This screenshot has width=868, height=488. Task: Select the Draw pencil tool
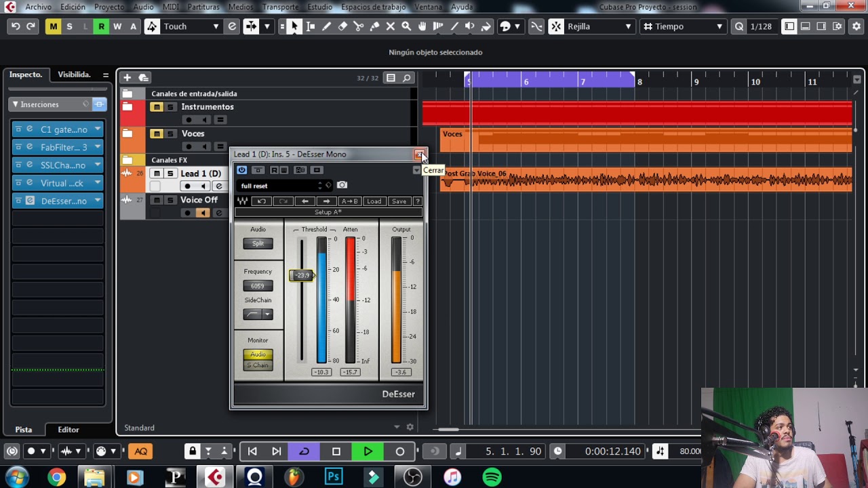326,26
